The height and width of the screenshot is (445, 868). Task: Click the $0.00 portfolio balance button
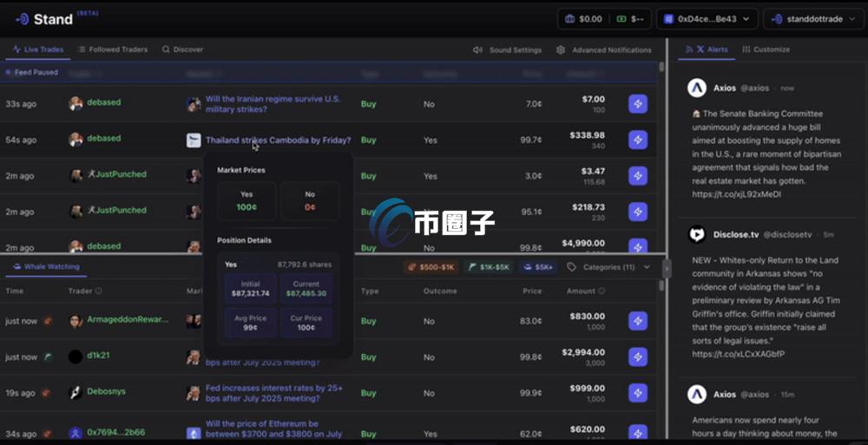[582, 19]
